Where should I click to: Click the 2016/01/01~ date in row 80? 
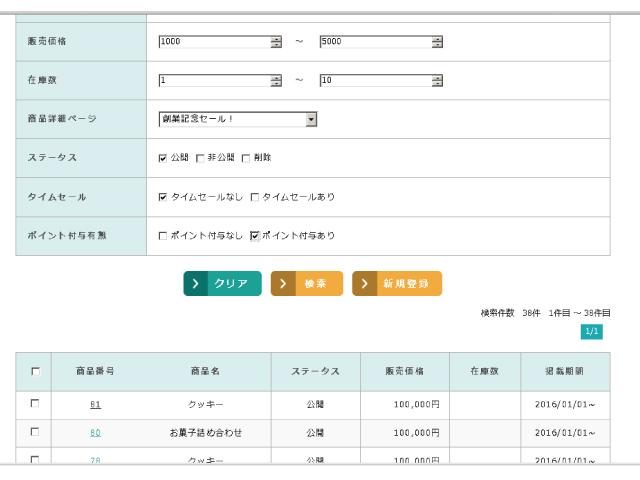click(x=565, y=433)
